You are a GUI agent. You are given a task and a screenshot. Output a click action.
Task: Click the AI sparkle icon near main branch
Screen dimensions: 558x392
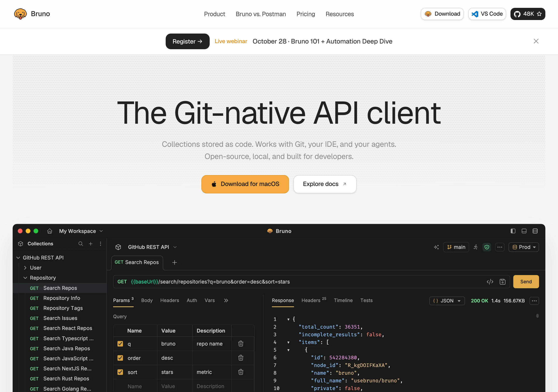[436, 247]
